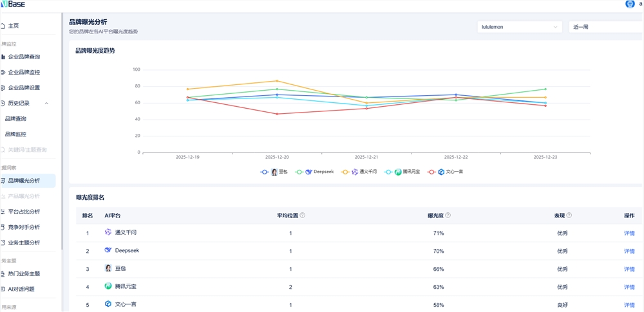
Task: Open the 近一周 time range dropdown
Action: coord(605,27)
